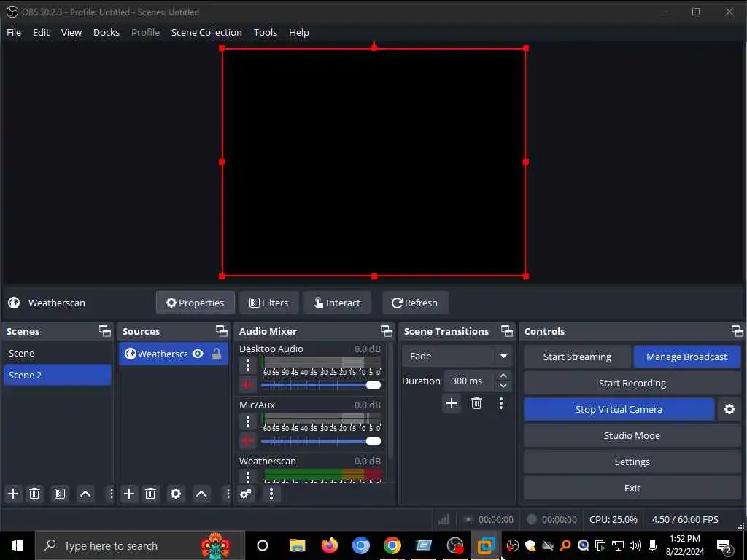
Task: Click Manage Broadcast
Action: pos(687,357)
